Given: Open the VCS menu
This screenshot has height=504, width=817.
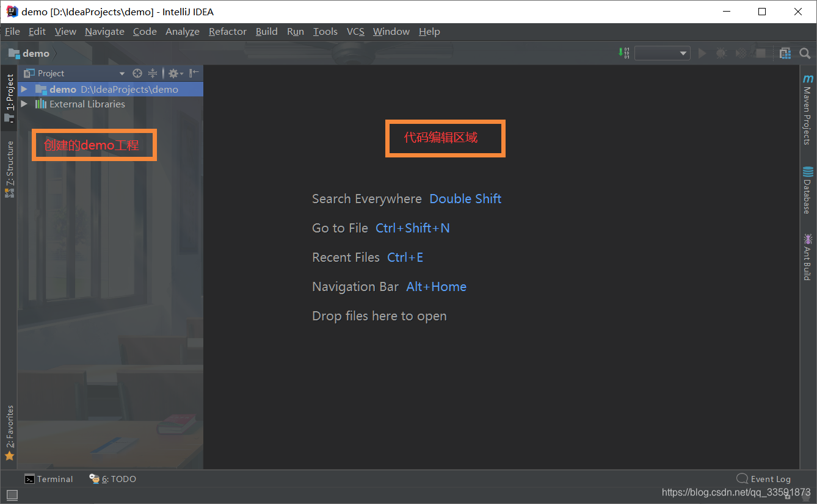Looking at the screenshot, I should coord(355,32).
